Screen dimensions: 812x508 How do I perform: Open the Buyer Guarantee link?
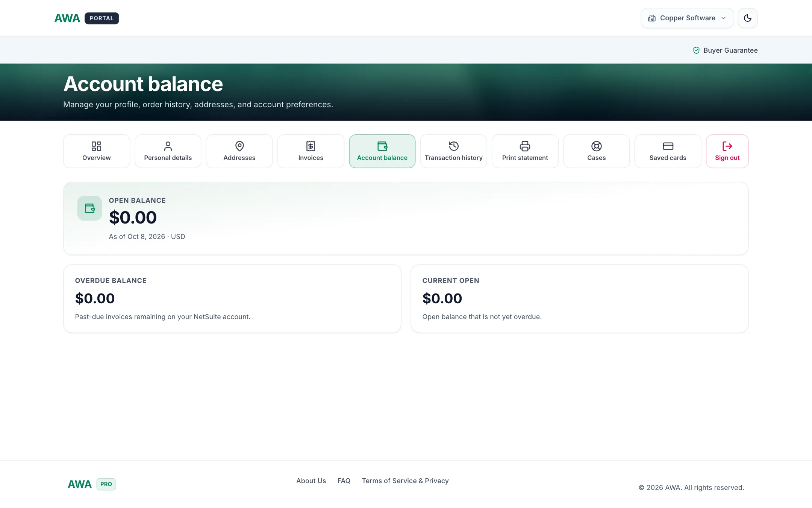pyautogui.click(x=725, y=50)
